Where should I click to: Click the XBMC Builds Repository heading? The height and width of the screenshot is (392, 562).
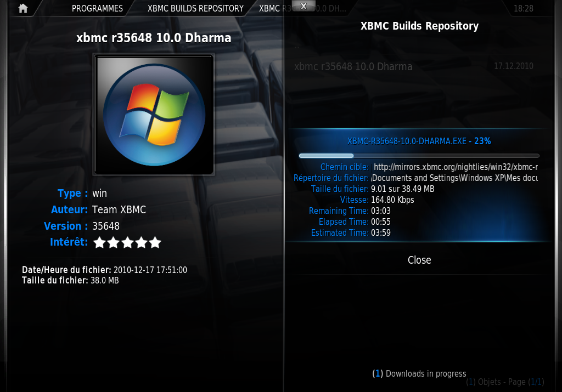coord(419,26)
